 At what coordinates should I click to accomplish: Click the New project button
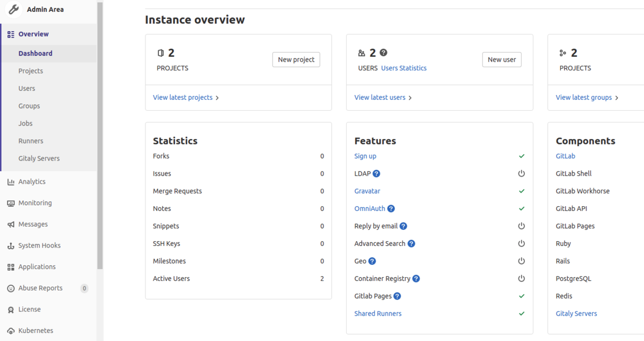tap(296, 60)
